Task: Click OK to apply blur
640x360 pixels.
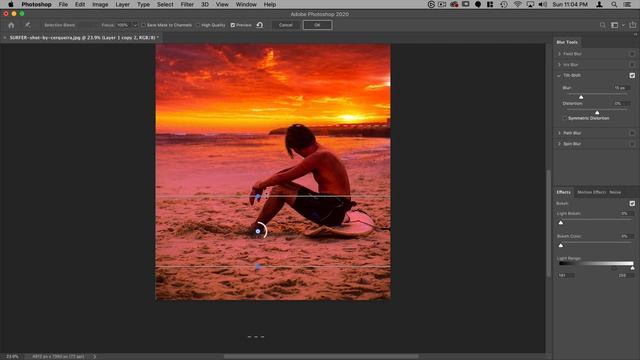Action: tap(318, 25)
